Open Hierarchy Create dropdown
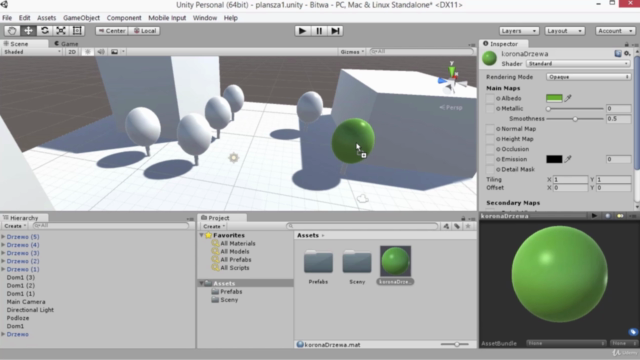 click(15, 226)
